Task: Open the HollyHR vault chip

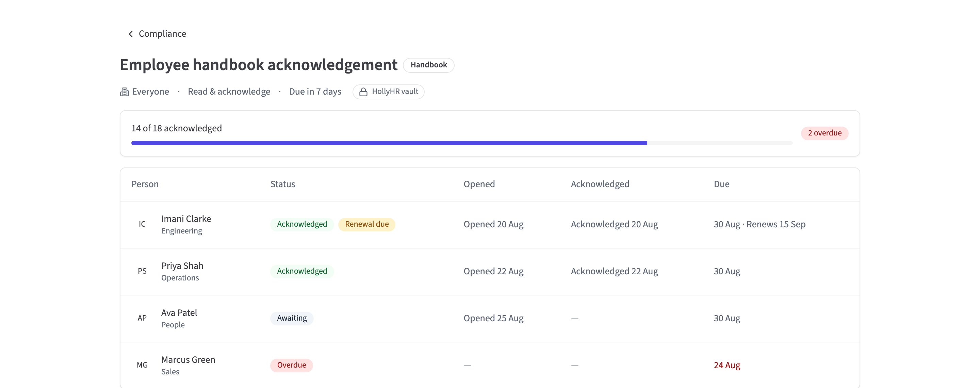Action: 388,92
